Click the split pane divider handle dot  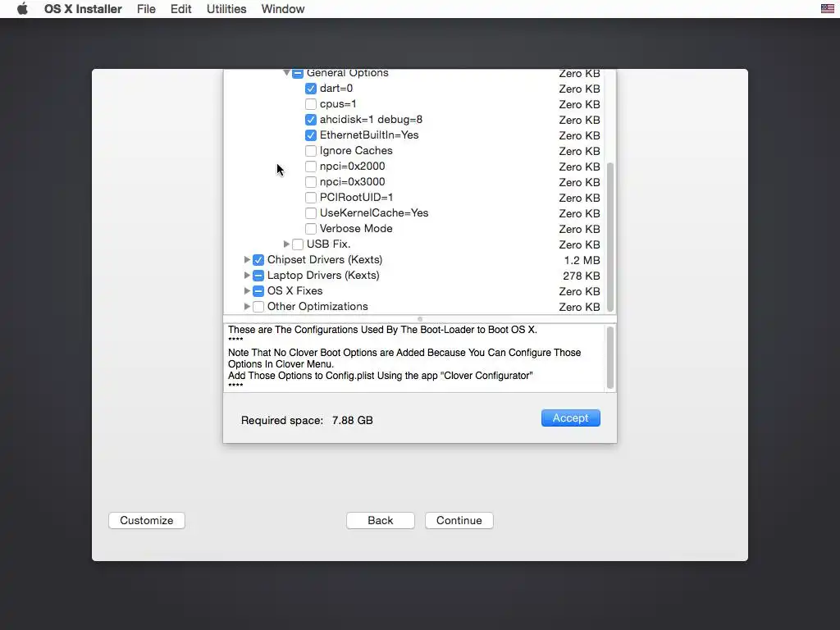(x=420, y=319)
